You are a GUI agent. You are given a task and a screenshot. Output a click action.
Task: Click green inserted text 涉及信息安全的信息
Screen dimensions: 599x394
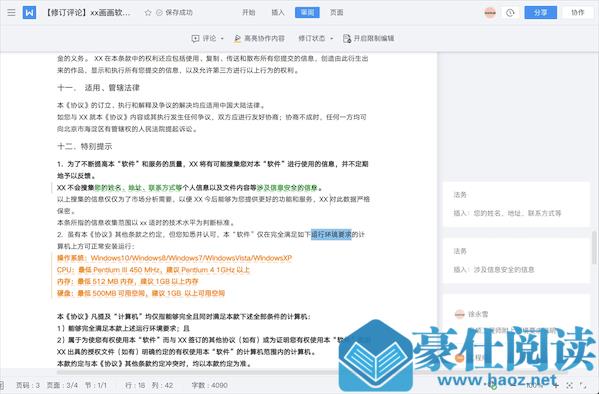click(x=287, y=188)
